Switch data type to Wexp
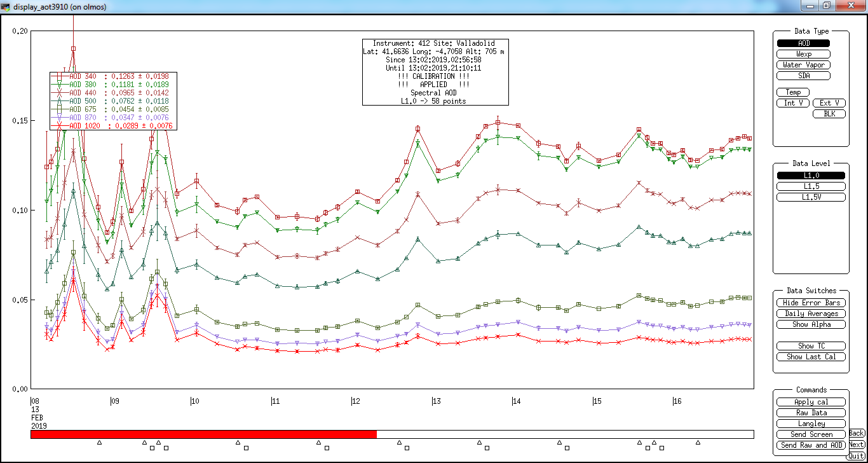This screenshot has width=868, height=463. (803, 54)
